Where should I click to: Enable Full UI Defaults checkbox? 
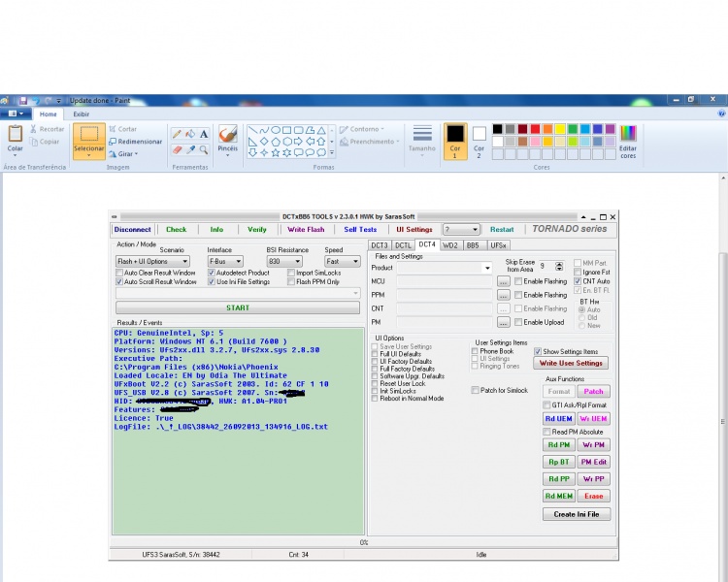(x=375, y=354)
